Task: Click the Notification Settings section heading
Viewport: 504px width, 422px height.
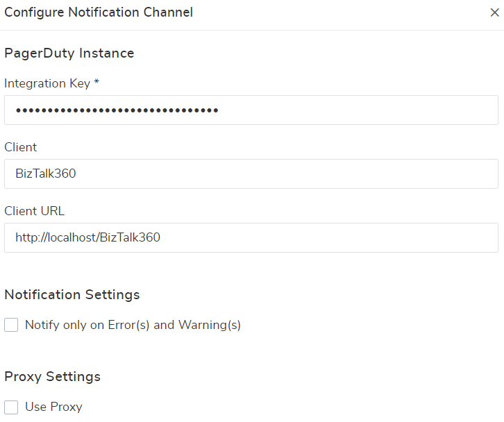Action: pyautogui.click(x=72, y=294)
